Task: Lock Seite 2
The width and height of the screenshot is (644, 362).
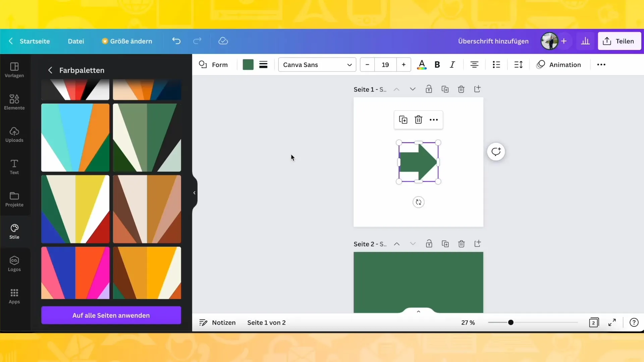Action: pyautogui.click(x=429, y=244)
